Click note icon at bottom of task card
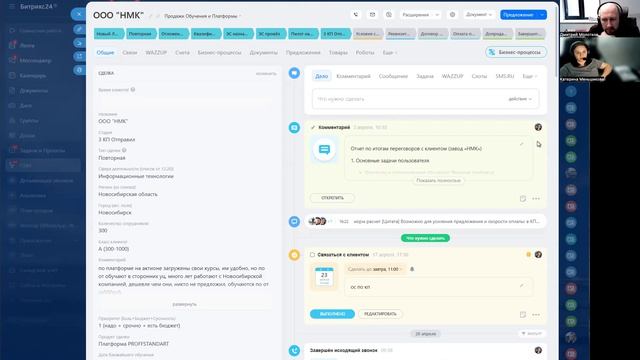The width and height of the screenshot is (640, 360). tap(523, 314)
